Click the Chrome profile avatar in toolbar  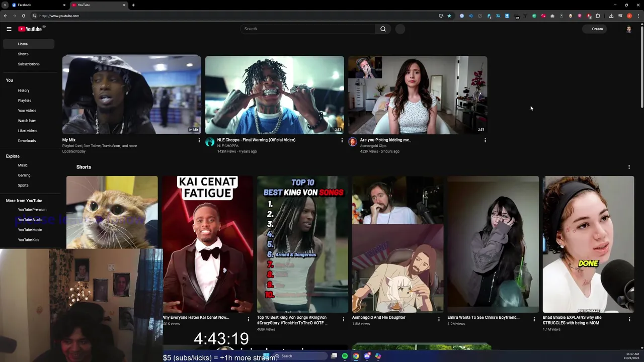pyautogui.click(x=629, y=16)
